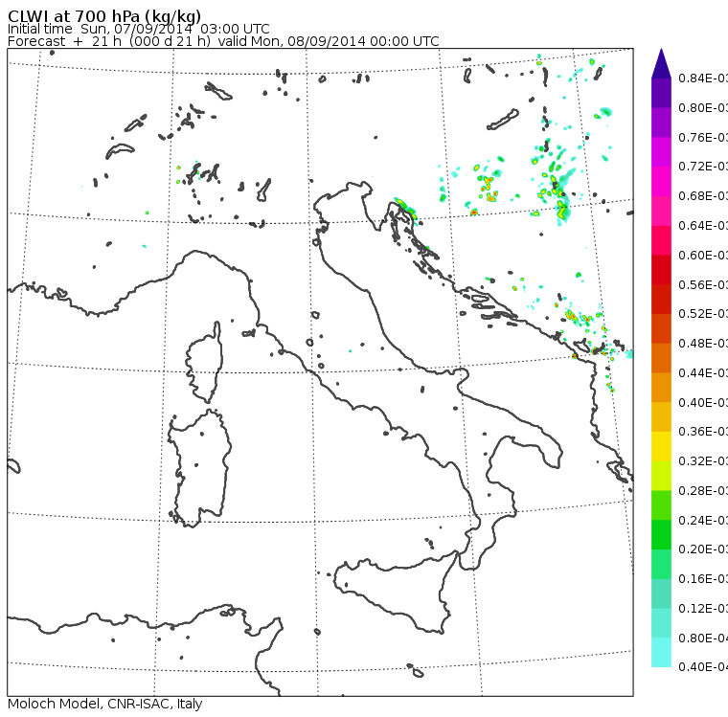The image size is (728, 717).
Task: Click the 0.40E-04 color bar label
Action: click(703, 667)
